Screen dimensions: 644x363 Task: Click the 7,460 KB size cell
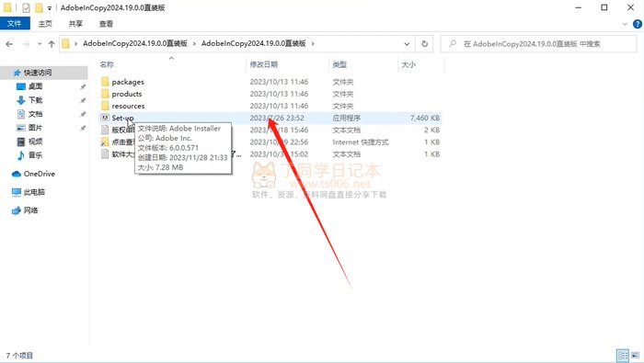[425, 119]
